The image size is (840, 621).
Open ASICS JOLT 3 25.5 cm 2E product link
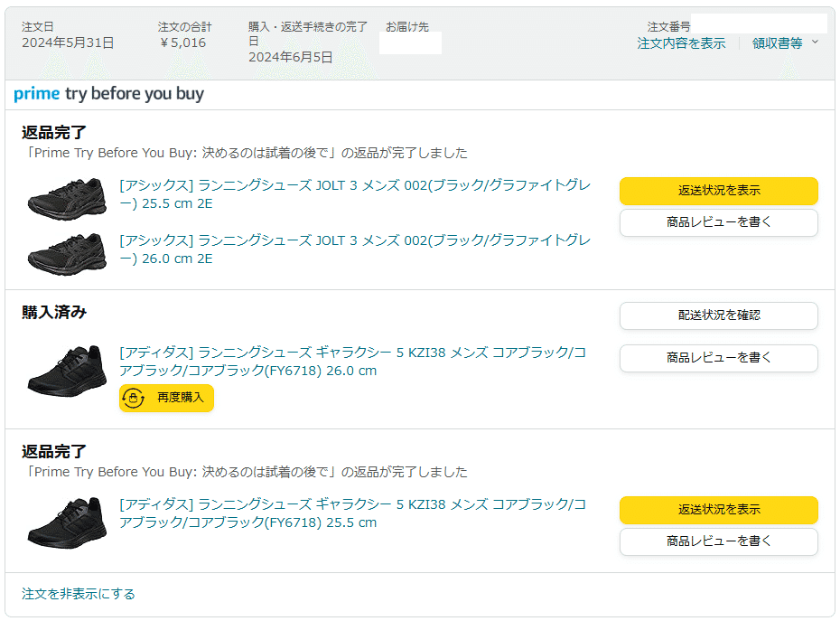(x=355, y=194)
